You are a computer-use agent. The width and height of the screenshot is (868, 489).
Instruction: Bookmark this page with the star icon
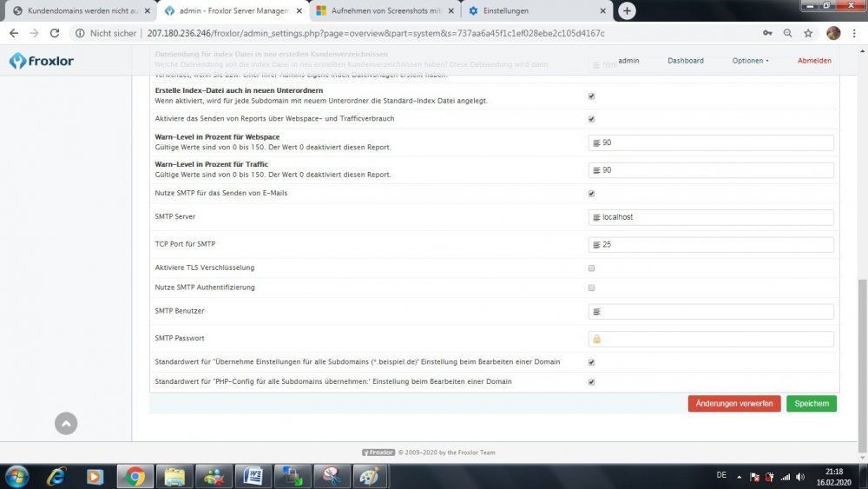tap(808, 33)
